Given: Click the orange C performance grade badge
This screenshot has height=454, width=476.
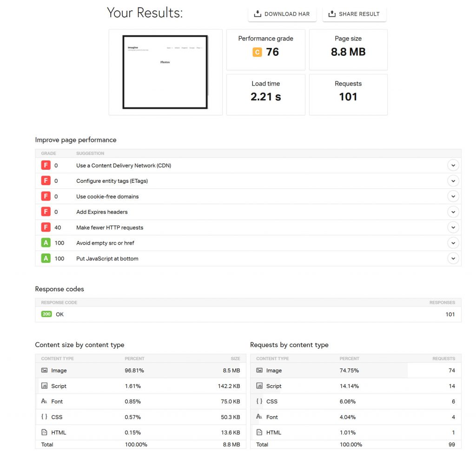Looking at the screenshot, I should pos(257,52).
